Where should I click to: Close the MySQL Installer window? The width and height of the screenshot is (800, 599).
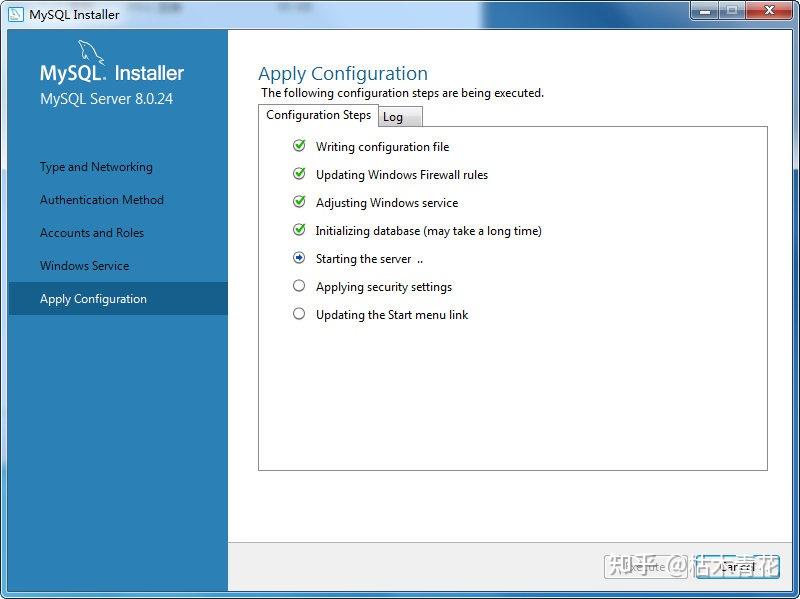coord(769,11)
